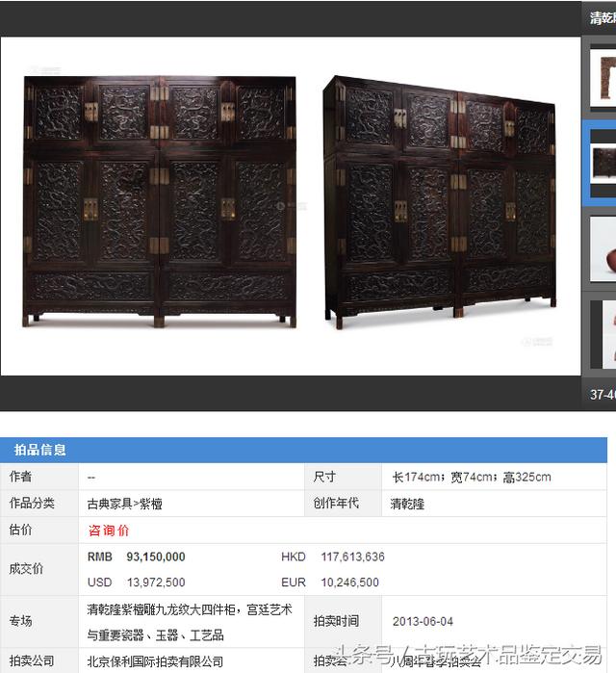Screen dimensions: 616x673
Task: Click the USD 13,972,500 price value
Action: (x=137, y=582)
